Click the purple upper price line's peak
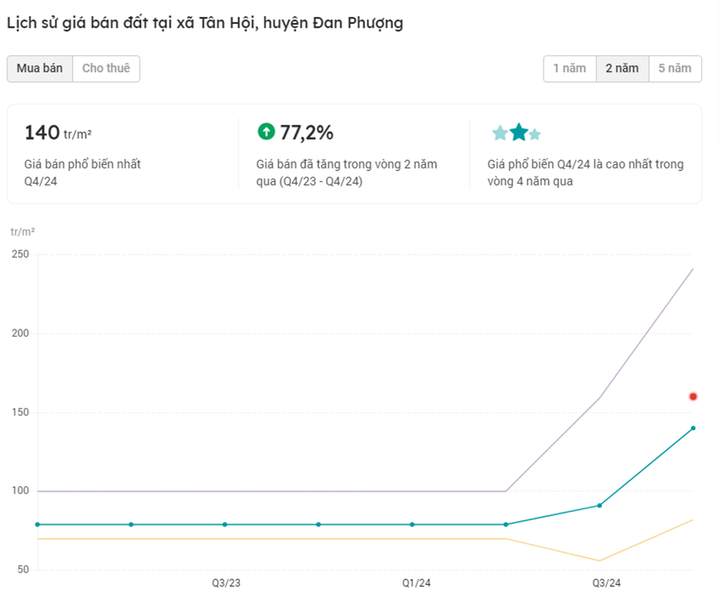The width and height of the screenshot is (720, 607). 693,269
